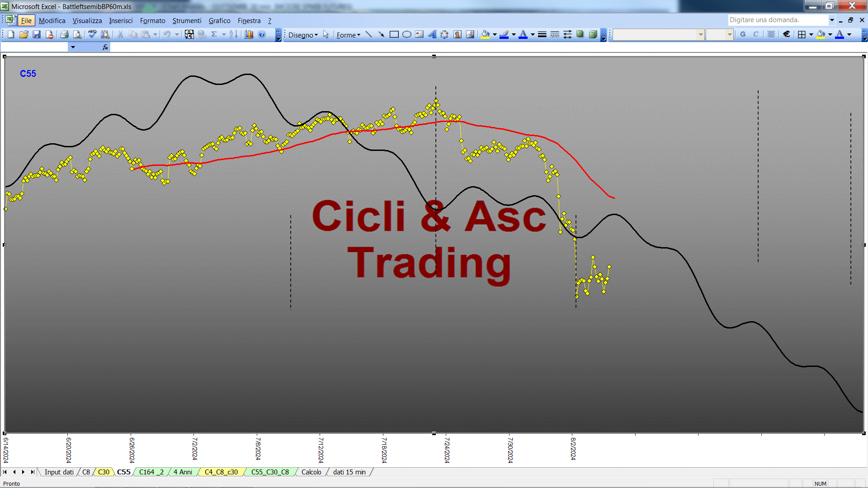Screen dimensions: 868x488
Task: Apply the drawing toolbar yellow Fill Color
Action: 486,34
